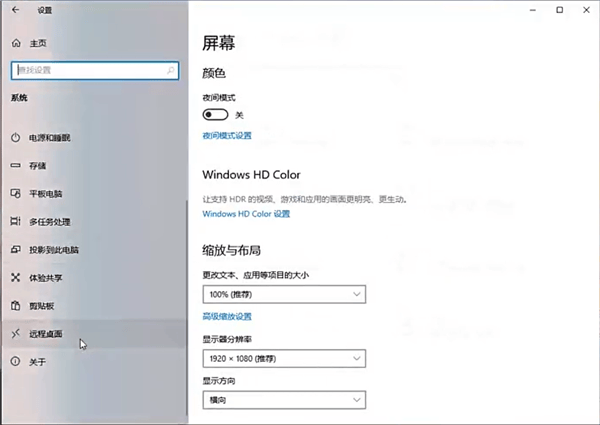Click the power icon beside 电源和睡眠
600x425 pixels.
[x=15, y=137]
